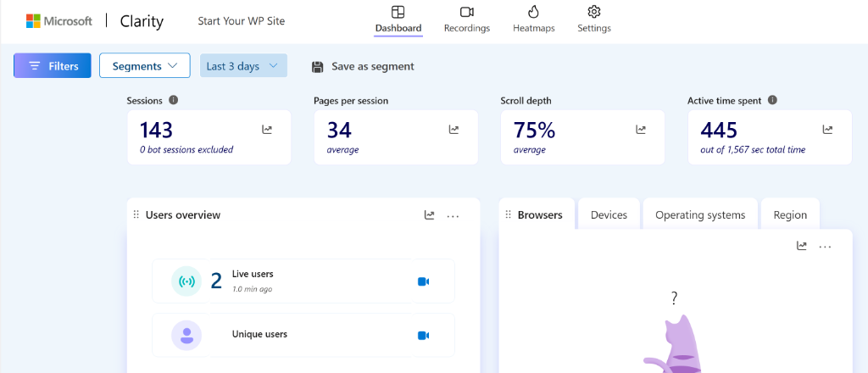Switch to the Recordings tab
The height and width of the screenshot is (373, 868).
[x=467, y=19]
